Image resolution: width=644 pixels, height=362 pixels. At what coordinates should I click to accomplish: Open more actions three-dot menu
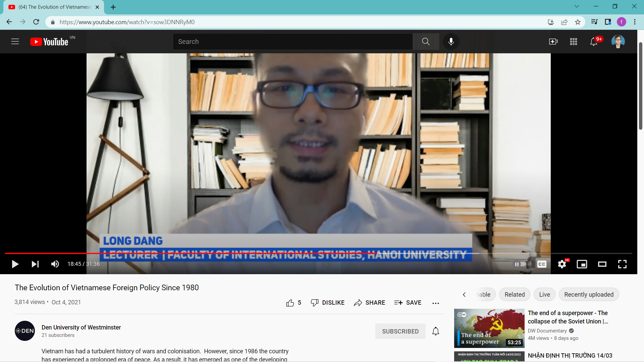436,303
